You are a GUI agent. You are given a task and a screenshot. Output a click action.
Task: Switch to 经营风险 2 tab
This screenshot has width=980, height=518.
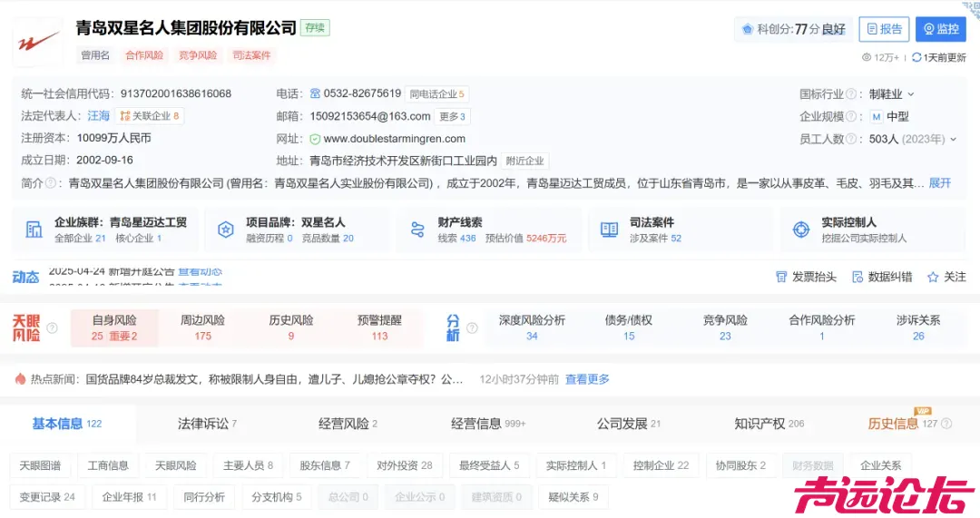point(348,424)
